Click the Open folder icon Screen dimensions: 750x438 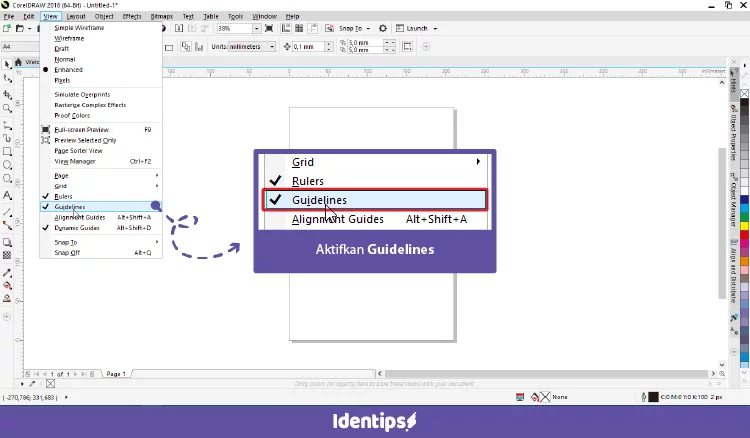20,29
